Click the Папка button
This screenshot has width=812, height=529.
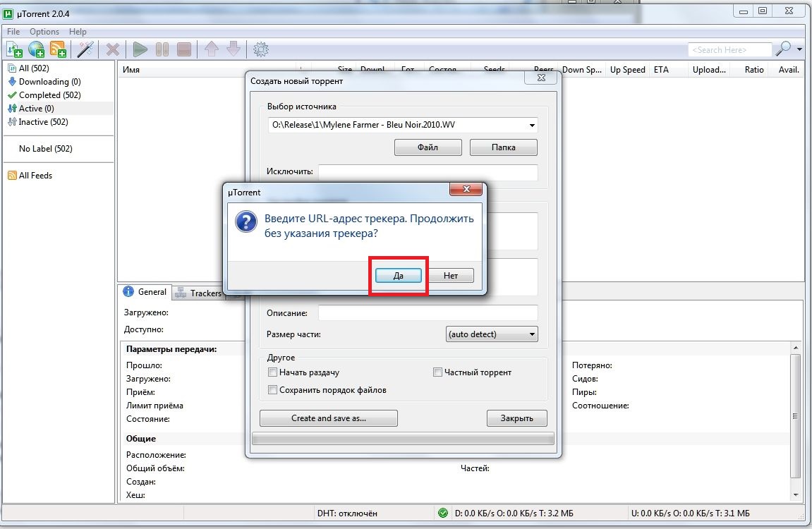504,147
